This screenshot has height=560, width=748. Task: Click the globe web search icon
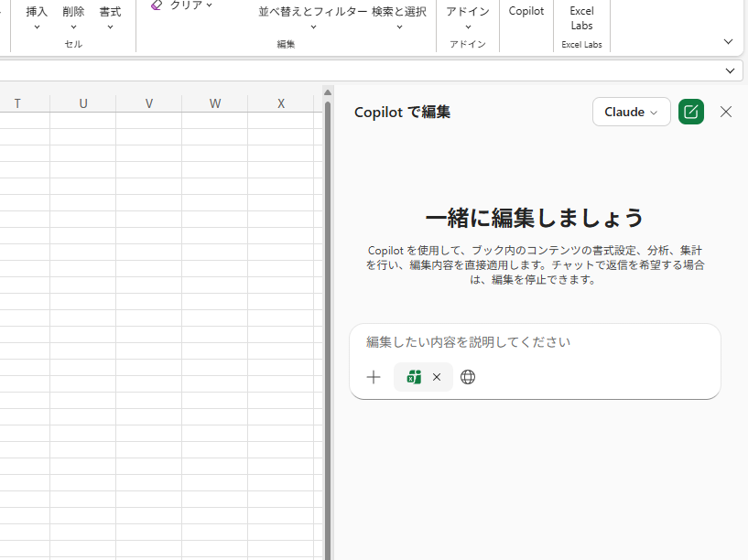[x=468, y=377]
